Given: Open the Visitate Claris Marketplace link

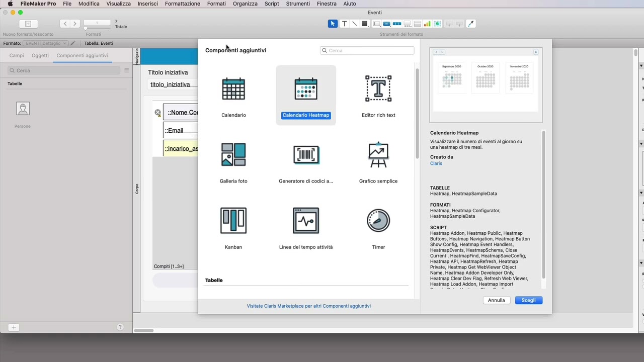Looking at the screenshot, I should click(x=308, y=306).
